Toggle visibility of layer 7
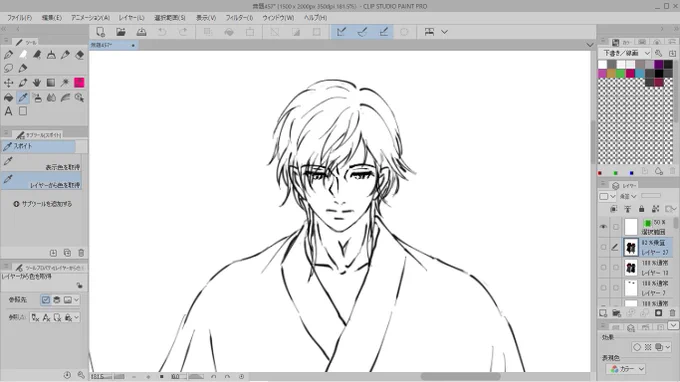The image size is (680, 382). click(x=603, y=287)
